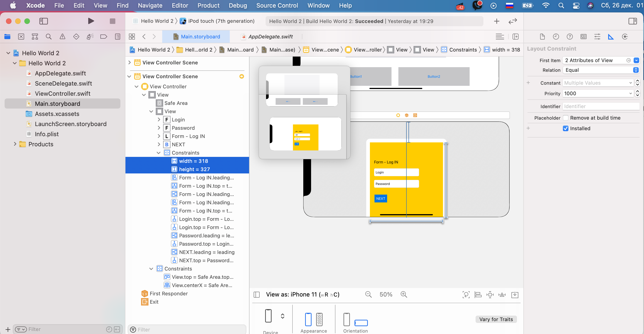Toggle code review arrows button
The image size is (644, 334).
coord(513,21)
